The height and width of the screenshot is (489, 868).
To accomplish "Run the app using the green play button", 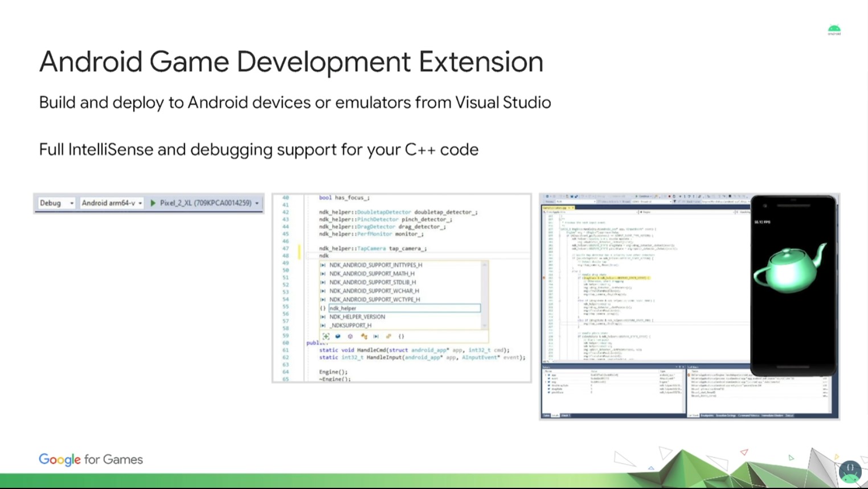I will coord(153,203).
